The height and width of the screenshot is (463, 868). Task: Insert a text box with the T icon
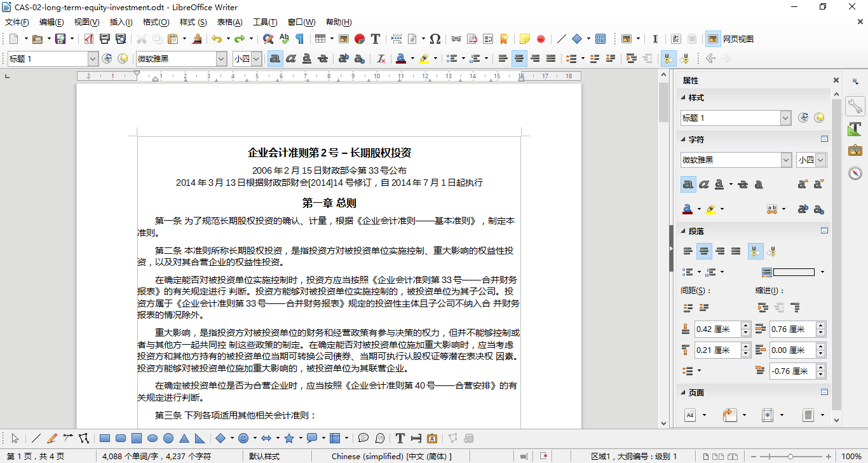(x=375, y=39)
